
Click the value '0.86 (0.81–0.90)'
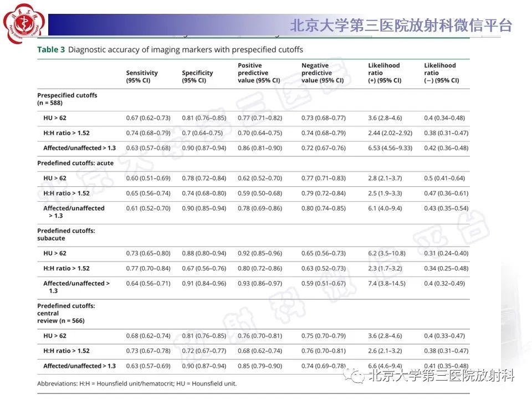[260, 148]
